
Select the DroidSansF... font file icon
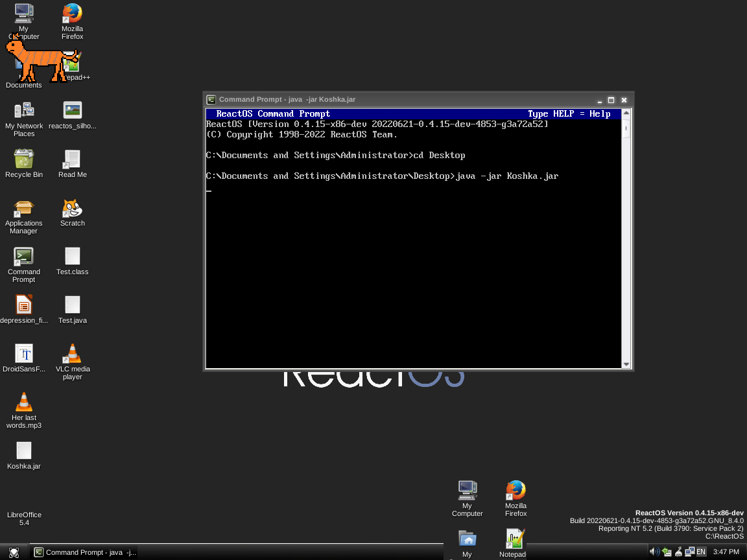pyautogui.click(x=24, y=354)
